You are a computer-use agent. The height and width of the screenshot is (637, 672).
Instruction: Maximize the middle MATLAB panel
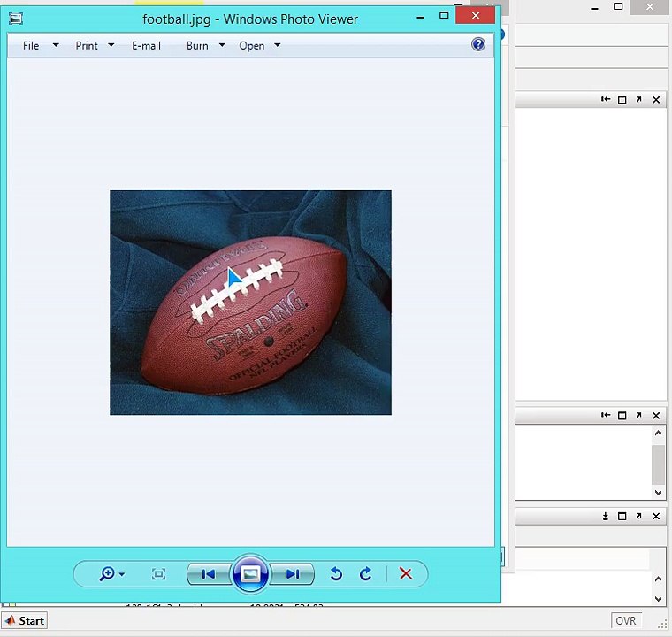622,416
